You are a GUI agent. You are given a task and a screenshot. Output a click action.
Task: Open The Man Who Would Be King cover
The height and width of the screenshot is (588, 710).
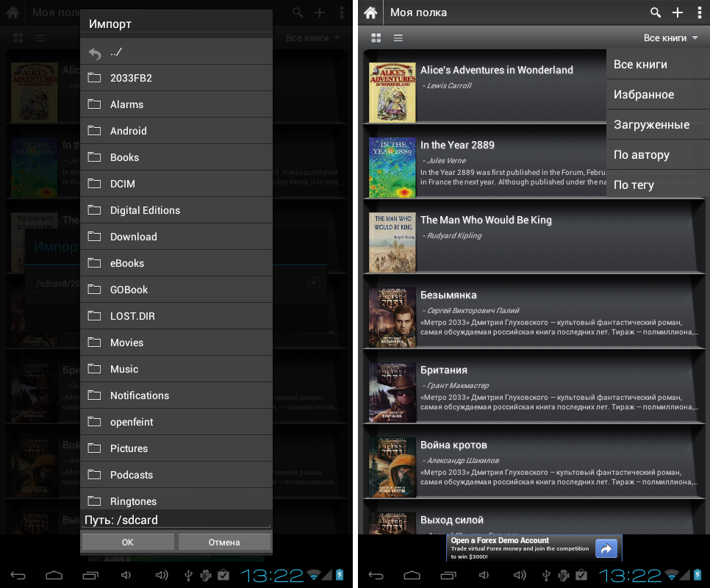coord(392,243)
